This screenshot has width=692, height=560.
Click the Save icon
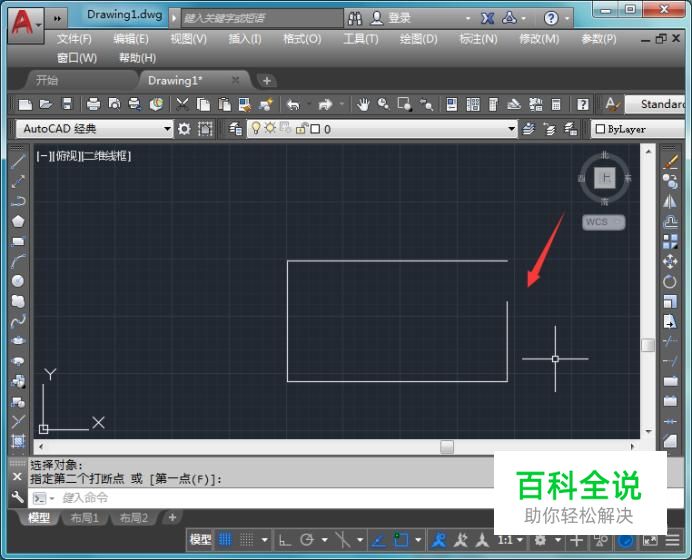67,105
